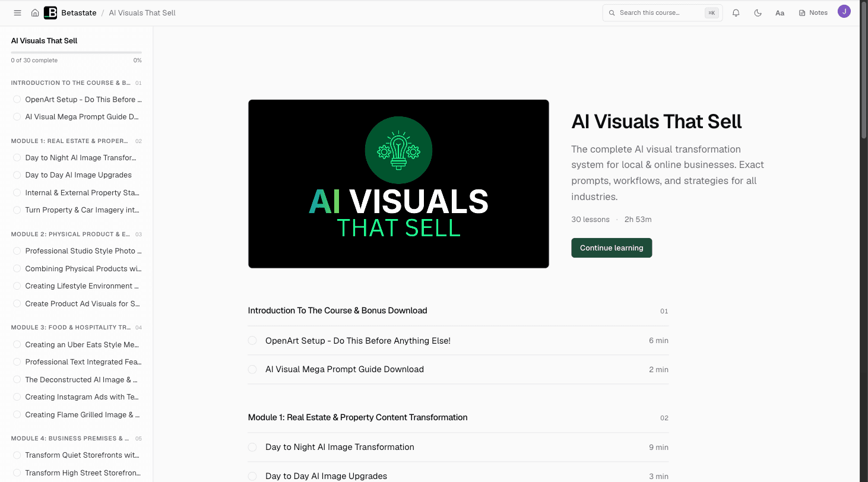Click the AI Visuals That Sell thumbnail
Image resolution: width=868 pixels, height=482 pixels.
pyautogui.click(x=398, y=183)
